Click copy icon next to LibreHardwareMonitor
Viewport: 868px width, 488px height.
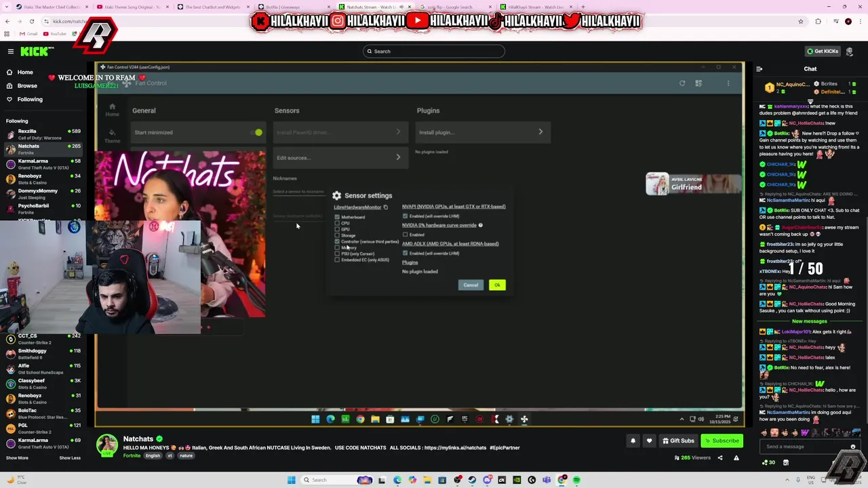coord(386,207)
